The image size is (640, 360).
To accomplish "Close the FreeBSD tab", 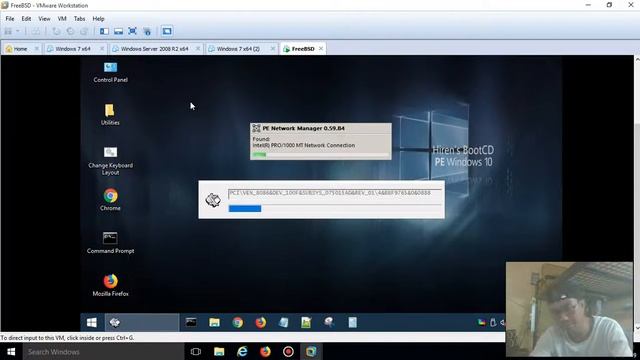I will [321, 49].
